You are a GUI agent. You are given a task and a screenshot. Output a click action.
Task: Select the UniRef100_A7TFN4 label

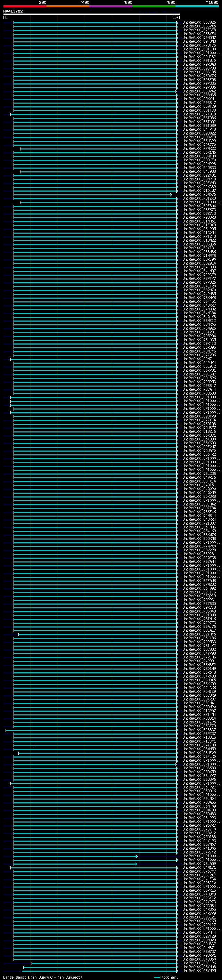tap(199, 714)
